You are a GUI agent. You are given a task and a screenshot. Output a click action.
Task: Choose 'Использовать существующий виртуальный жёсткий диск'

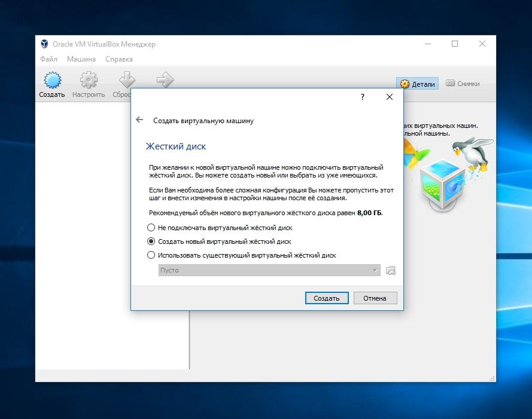tap(151, 255)
